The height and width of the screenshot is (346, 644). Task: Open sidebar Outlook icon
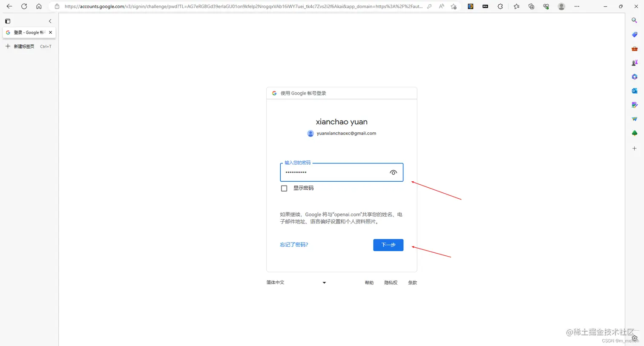pos(635,91)
